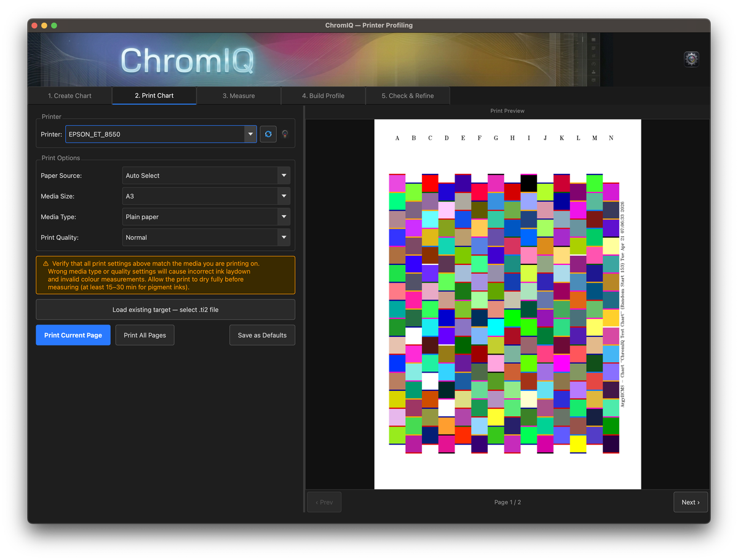Expand the Media Type dropdown

[x=284, y=217]
